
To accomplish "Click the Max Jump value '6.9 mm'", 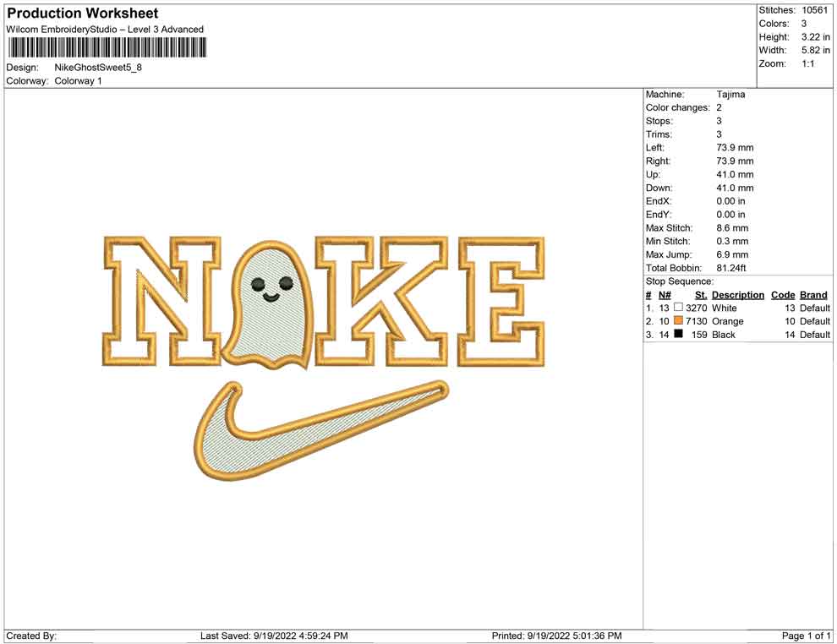I will click(732, 254).
